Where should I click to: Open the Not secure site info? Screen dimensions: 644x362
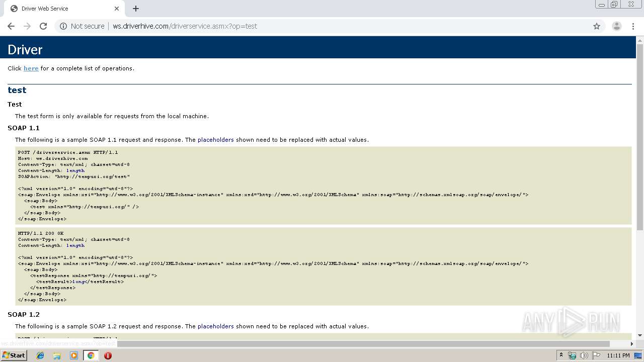pyautogui.click(x=82, y=26)
